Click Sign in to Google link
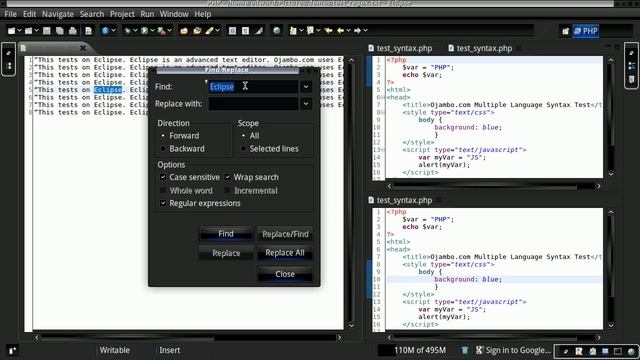 (x=513, y=350)
